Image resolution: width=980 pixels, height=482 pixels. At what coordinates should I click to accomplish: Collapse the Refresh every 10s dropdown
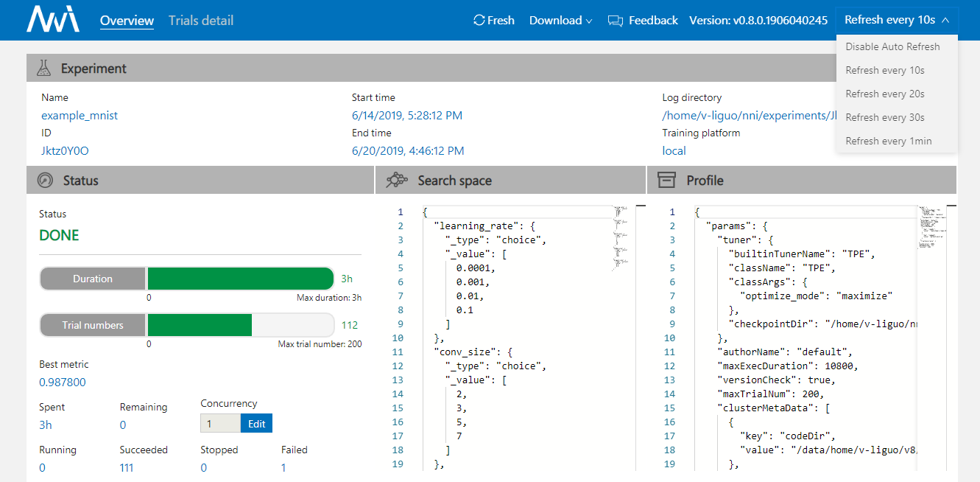(x=897, y=20)
